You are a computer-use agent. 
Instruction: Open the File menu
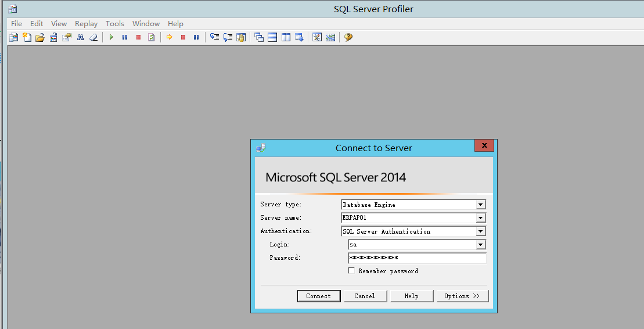click(x=16, y=23)
